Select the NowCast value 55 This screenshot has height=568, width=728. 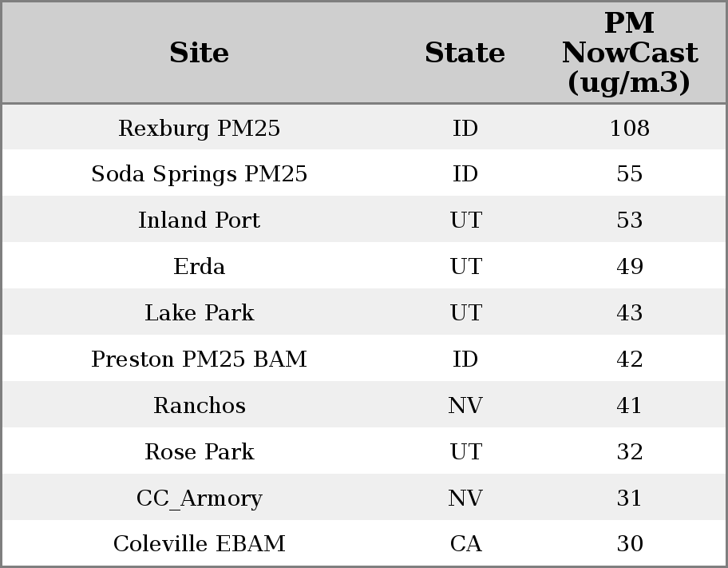[x=629, y=174]
